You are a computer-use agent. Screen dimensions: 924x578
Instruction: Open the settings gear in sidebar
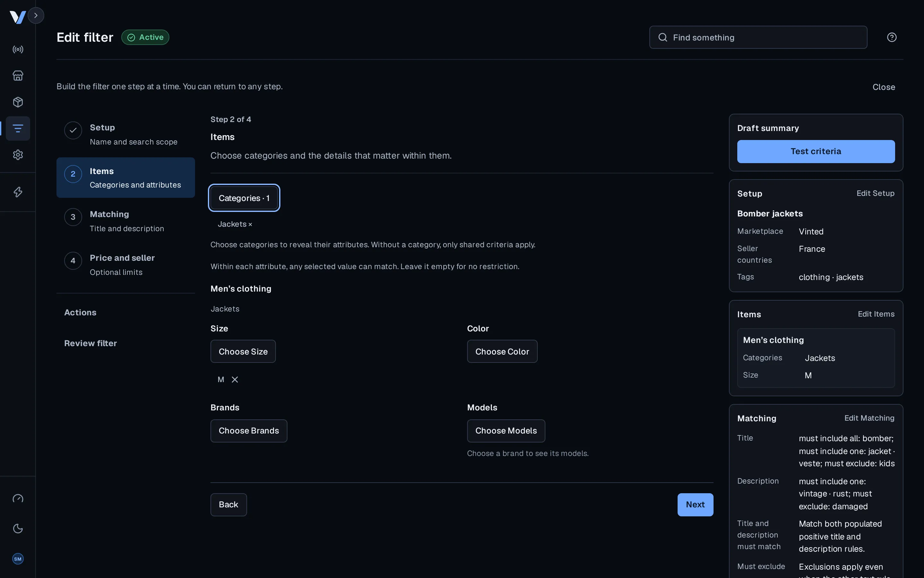point(18,155)
